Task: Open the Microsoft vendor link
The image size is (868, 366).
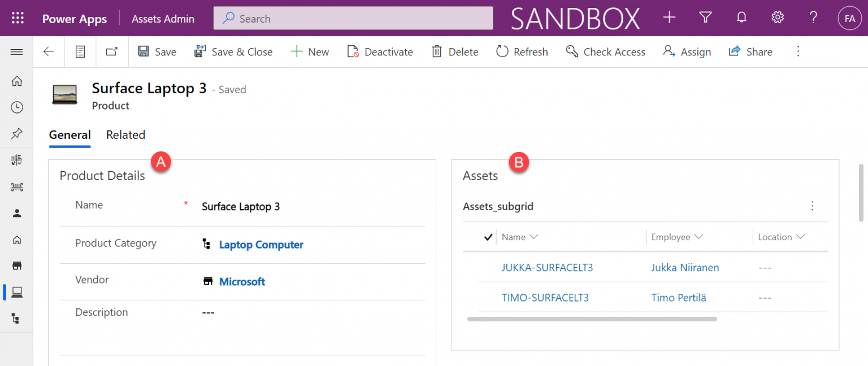Action: [242, 281]
